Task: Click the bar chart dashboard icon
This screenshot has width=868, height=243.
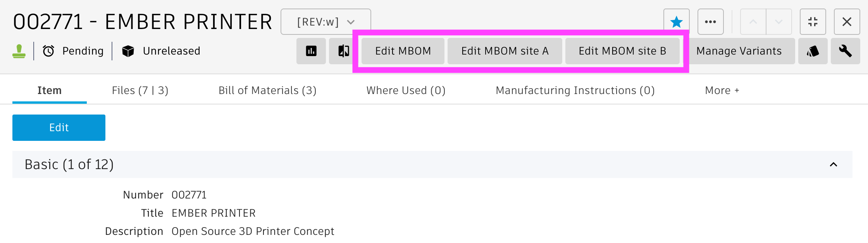Action: click(311, 51)
